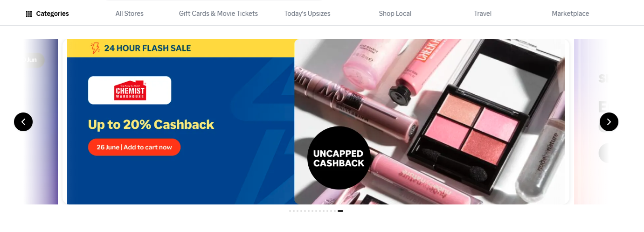Open the Marketplace tab
The height and width of the screenshot is (232, 644).
570,14
